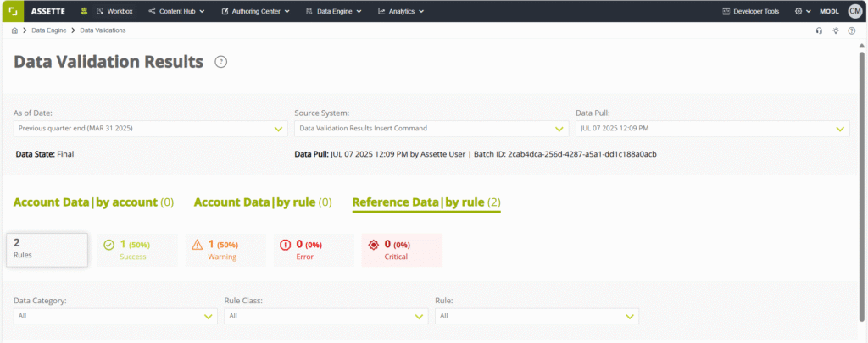Click the green icon beside ASSETTE
This screenshot has height=343, width=868.
84,11
